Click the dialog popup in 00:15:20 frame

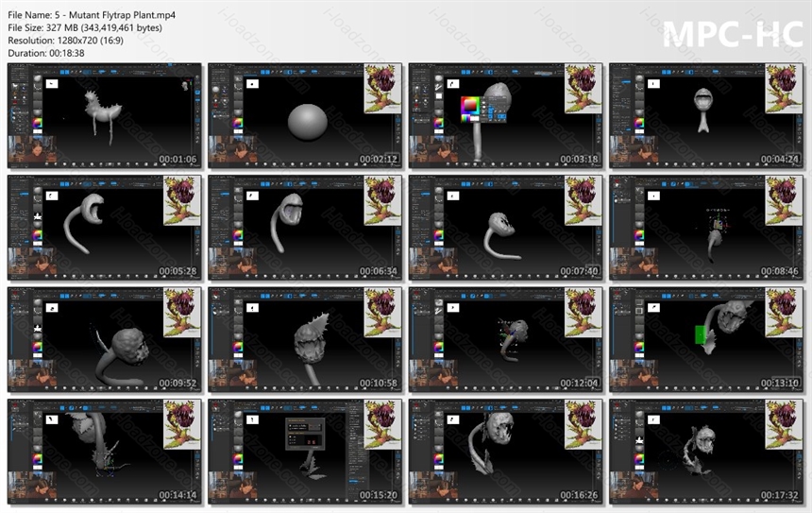306,434
